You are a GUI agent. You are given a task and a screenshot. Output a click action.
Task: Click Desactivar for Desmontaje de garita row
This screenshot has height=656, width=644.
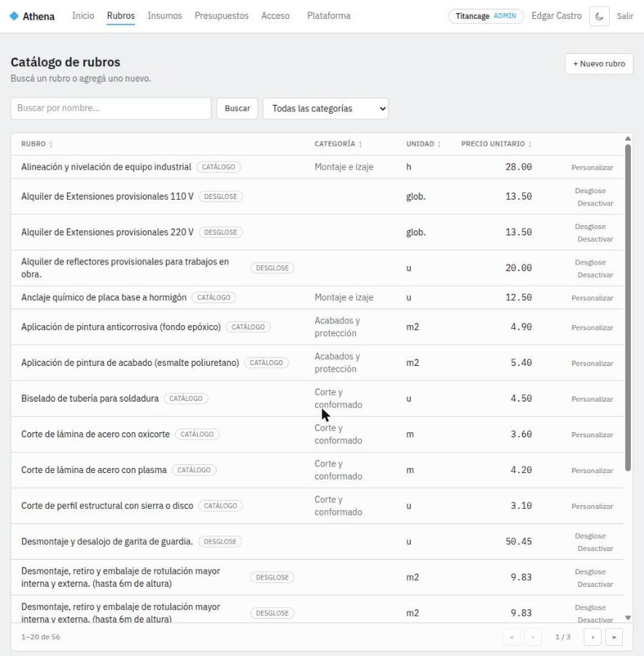[595, 548]
